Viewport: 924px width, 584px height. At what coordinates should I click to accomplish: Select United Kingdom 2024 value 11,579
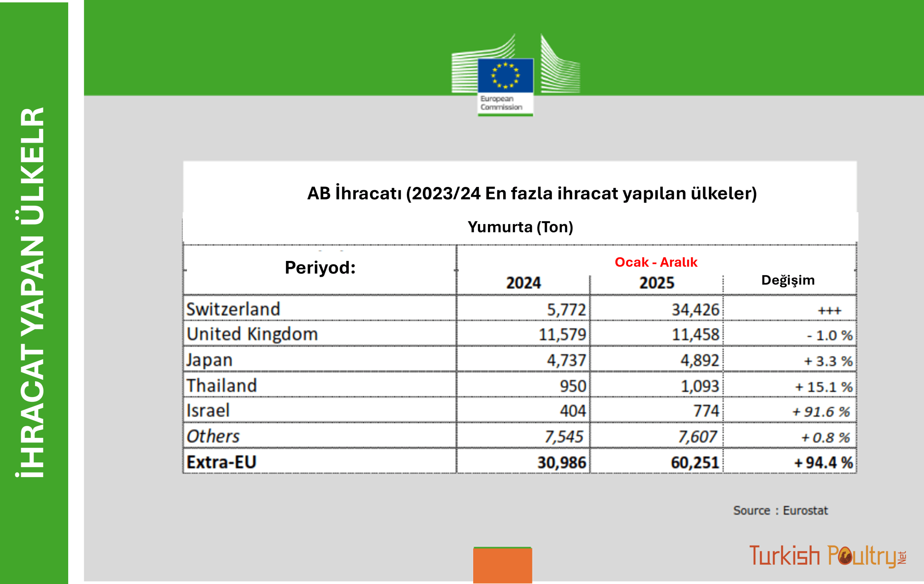click(x=562, y=335)
